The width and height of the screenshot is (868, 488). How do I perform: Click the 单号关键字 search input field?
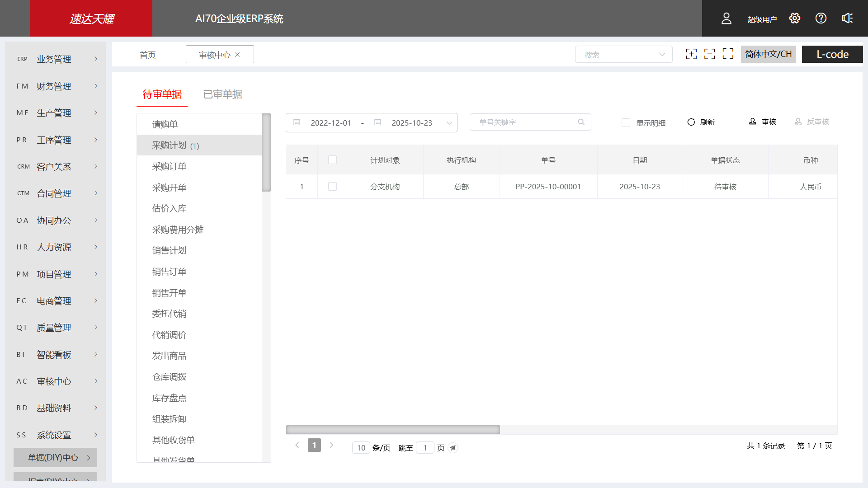tap(520, 122)
